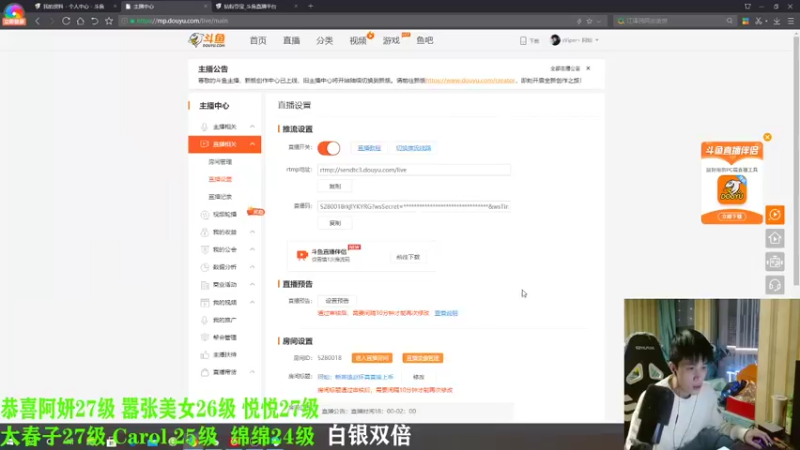Open 游戏 in the site navigation
Viewport: 800px width, 450px height.
(x=391, y=40)
